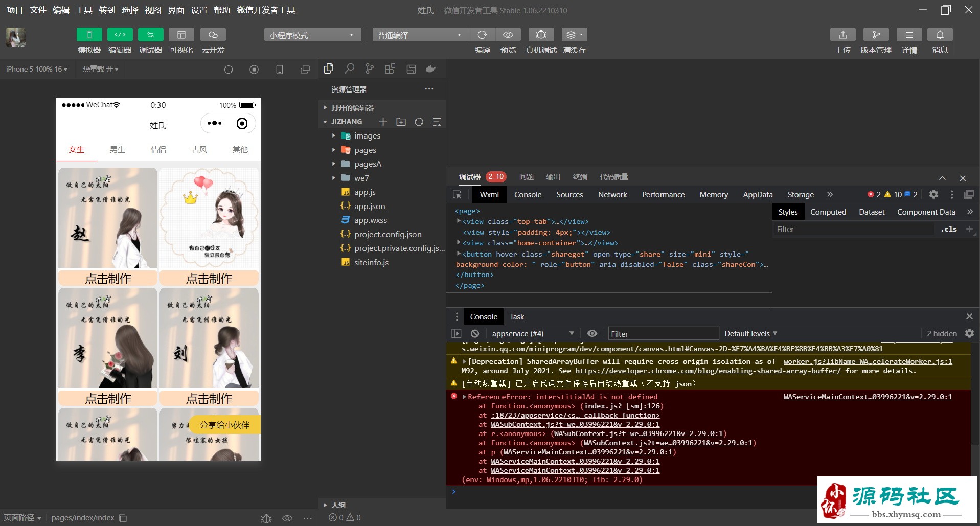980x526 pixels.
Task: Open iPhone 5 device selection dropdown
Action: (x=36, y=69)
